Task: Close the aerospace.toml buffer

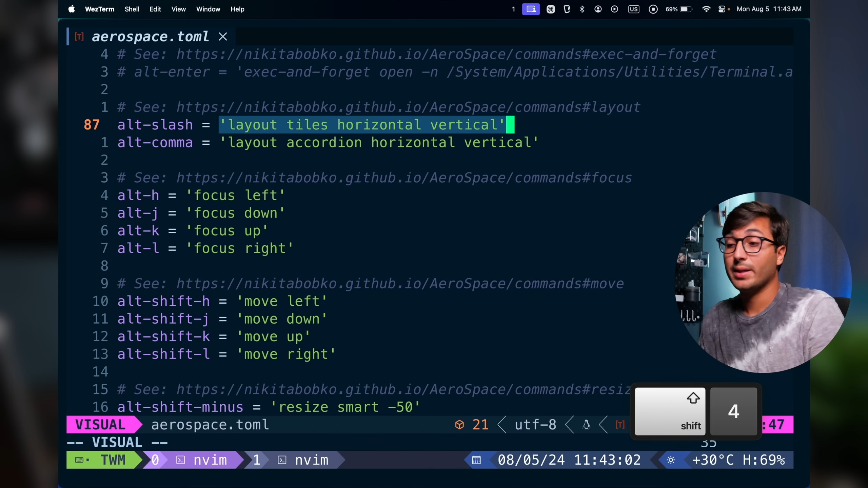Action: point(223,37)
